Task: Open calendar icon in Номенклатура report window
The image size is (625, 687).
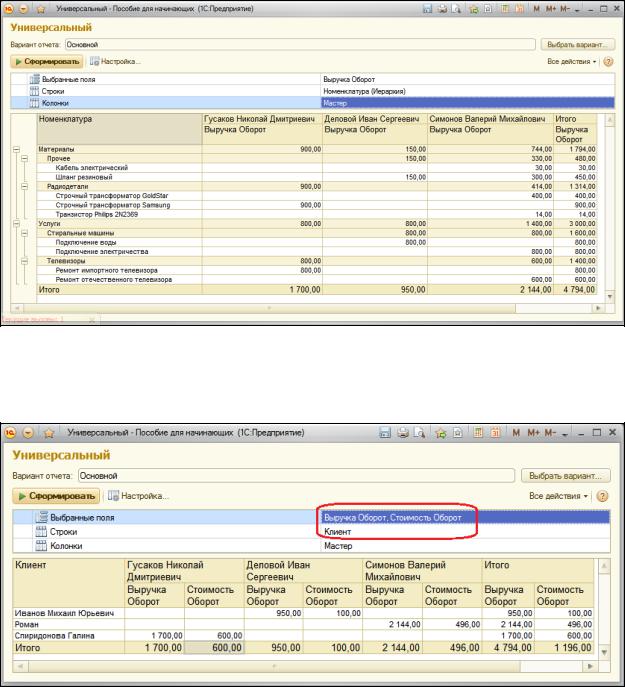Action: point(520,9)
